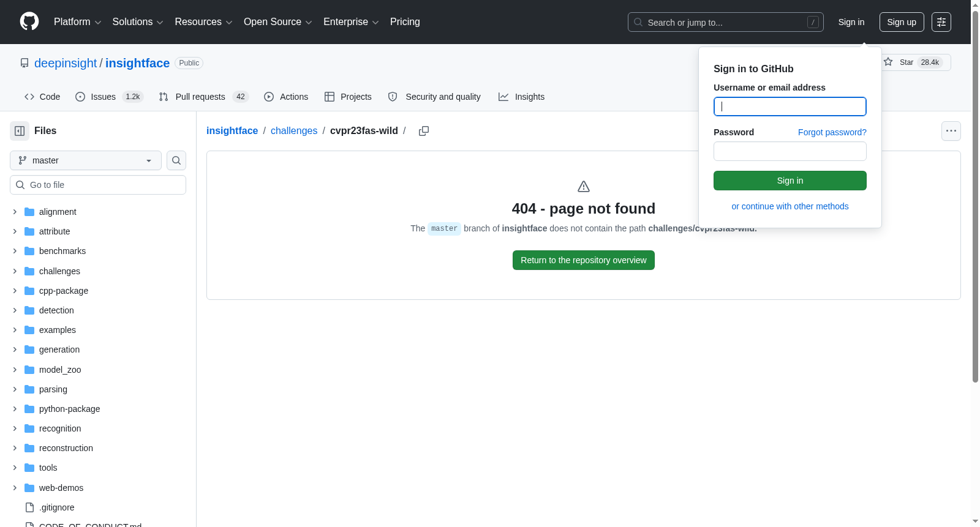Focus the Password field
The image size is (980, 527).
coord(790,151)
